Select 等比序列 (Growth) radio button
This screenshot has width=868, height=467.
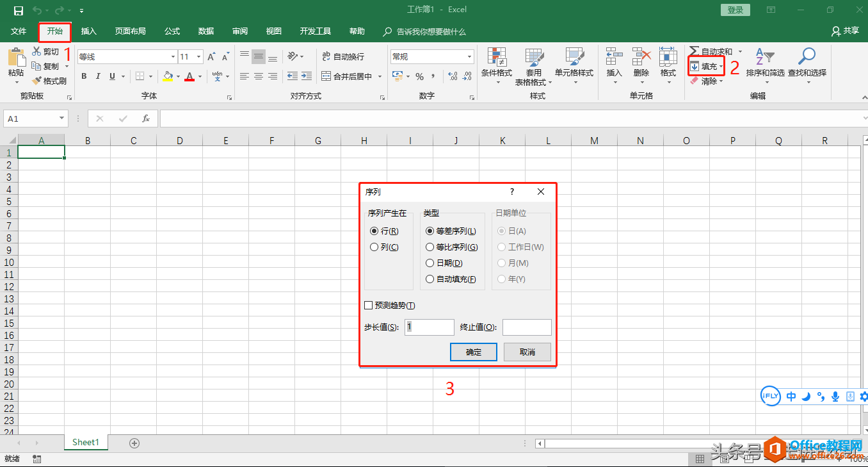(430, 247)
